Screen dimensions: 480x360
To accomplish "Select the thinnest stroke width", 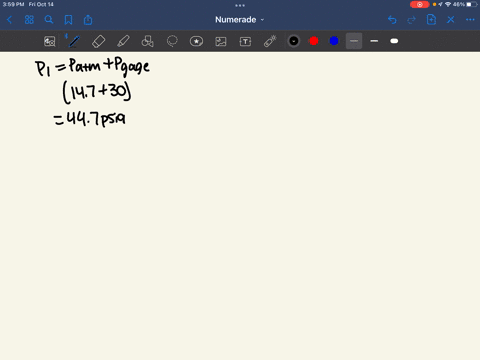I will [x=354, y=41].
